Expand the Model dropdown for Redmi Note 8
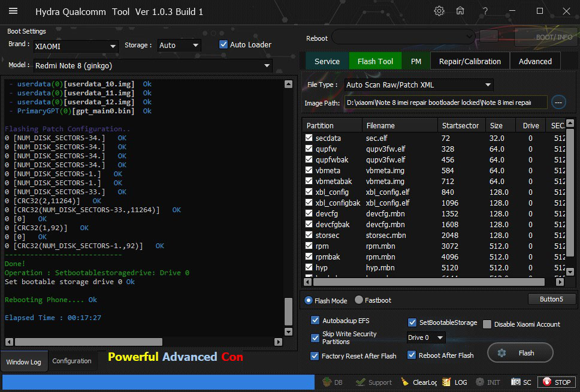Screen dimensions: 580x392 266,65
